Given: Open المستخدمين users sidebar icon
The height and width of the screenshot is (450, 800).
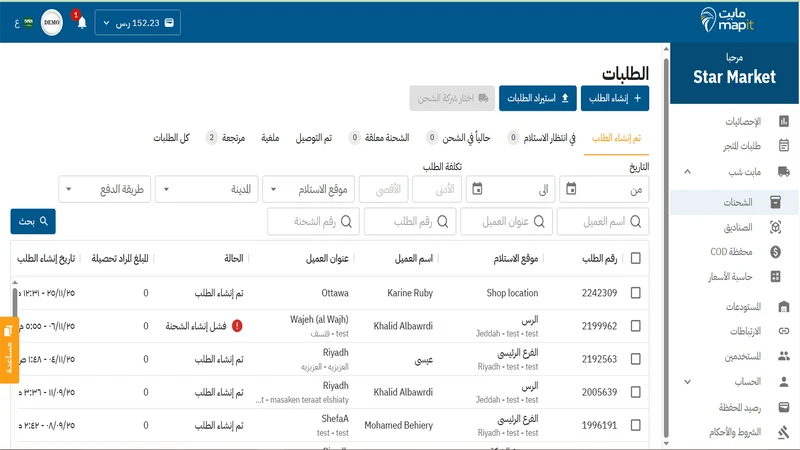Looking at the screenshot, I should (x=784, y=356).
